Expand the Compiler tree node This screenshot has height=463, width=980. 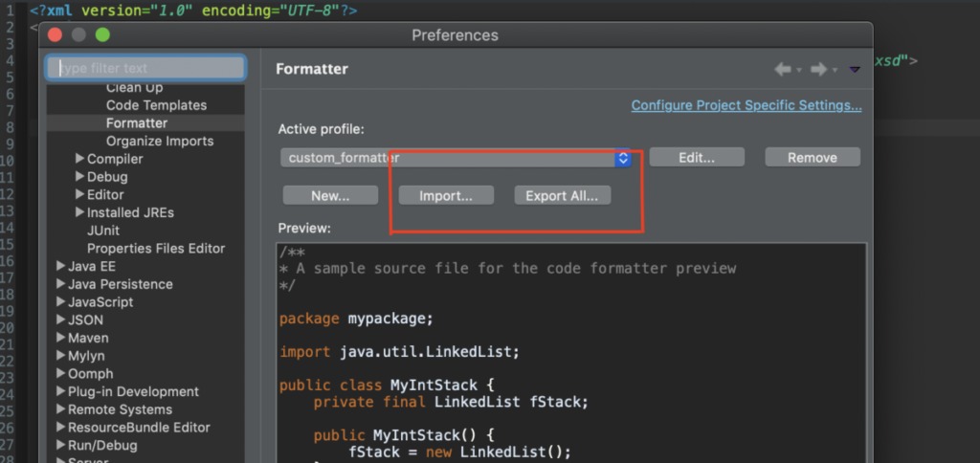[79, 159]
